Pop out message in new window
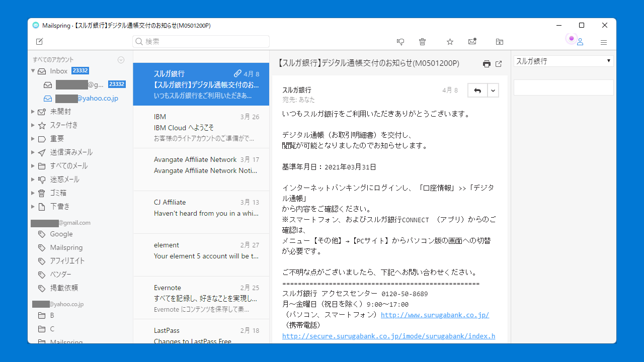Screen dimensions: 644x362 [499, 64]
